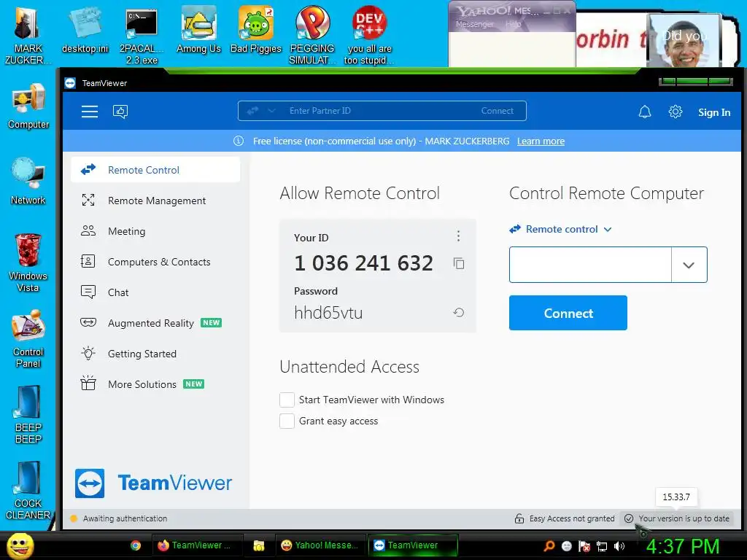Copy Your ID with the copy icon
This screenshot has height=560, width=747.
pos(459,263)
